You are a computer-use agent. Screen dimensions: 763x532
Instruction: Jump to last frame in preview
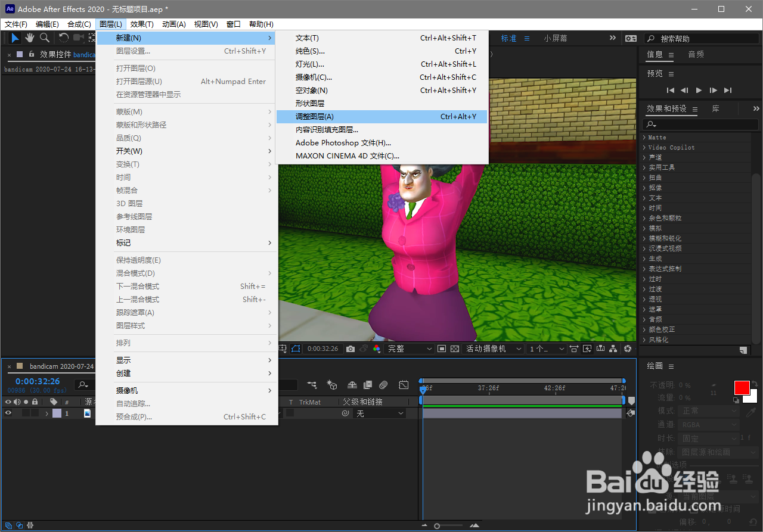point(728,90)
